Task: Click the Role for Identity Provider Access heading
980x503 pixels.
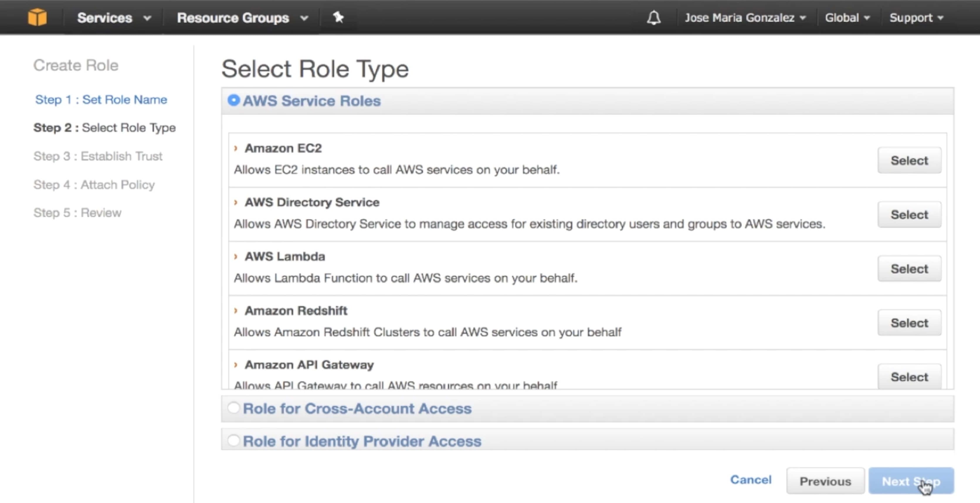Action: 362,441
